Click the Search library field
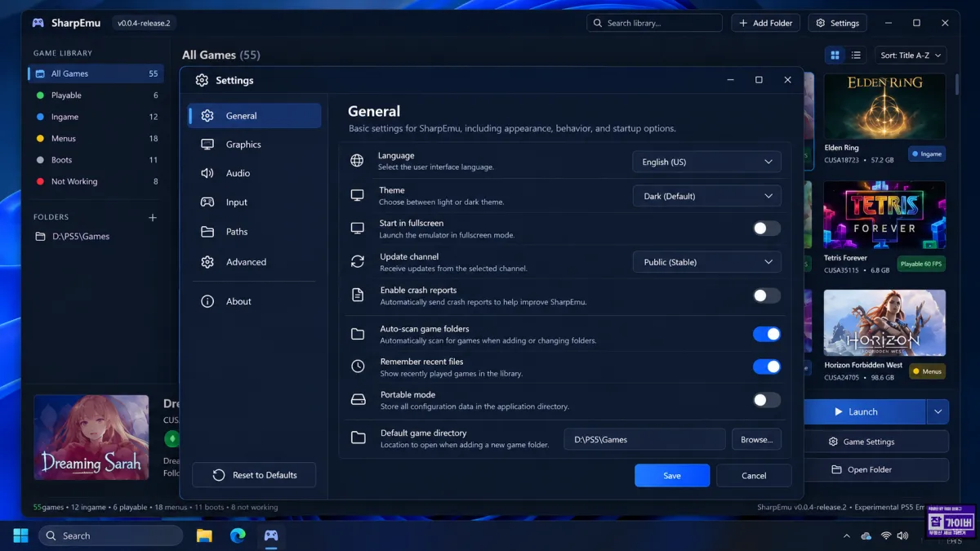The image size is (980, 551). pyautogui.click(x=654, y=23)
